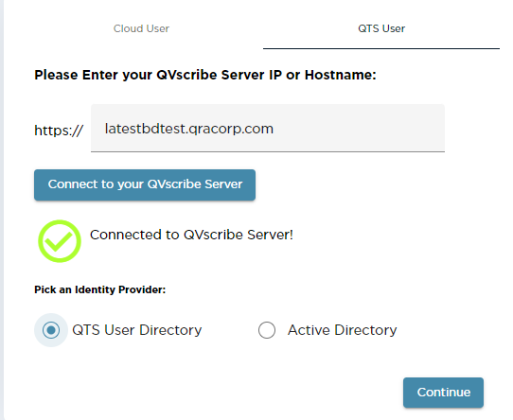Switch to the Cloud User tab
513x420 pixels.
point(141,28)
